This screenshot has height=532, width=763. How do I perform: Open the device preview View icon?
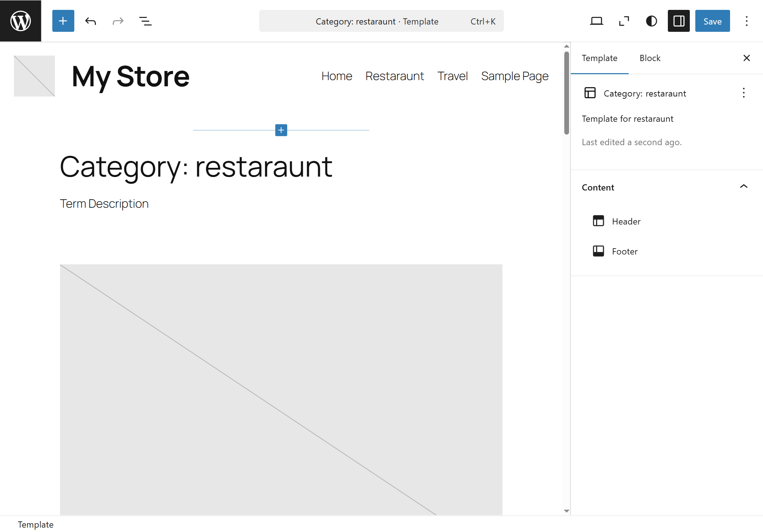tap(596, 21)
